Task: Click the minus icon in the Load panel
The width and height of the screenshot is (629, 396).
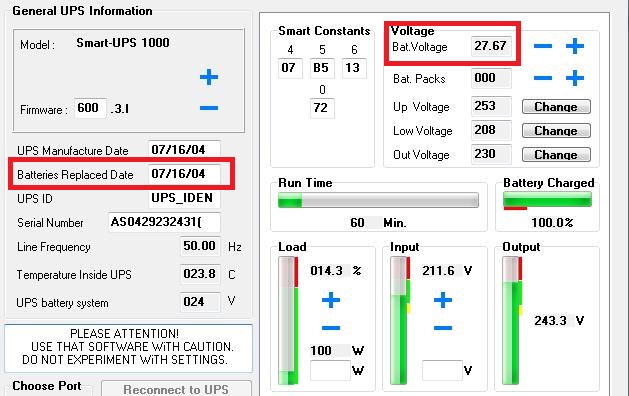Action: pyautogui.click(x=331, y=328)
